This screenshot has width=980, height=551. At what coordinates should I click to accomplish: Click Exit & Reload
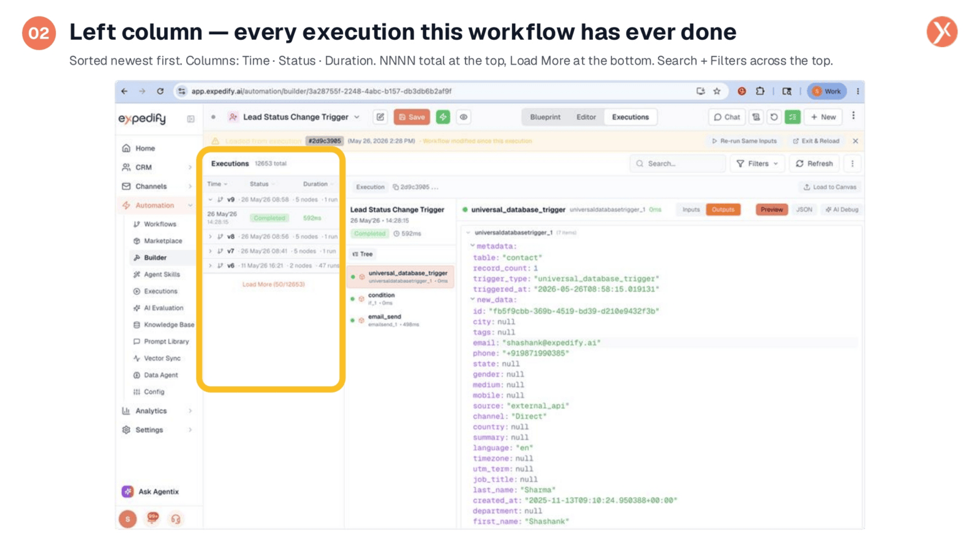[x=816, y=141]
